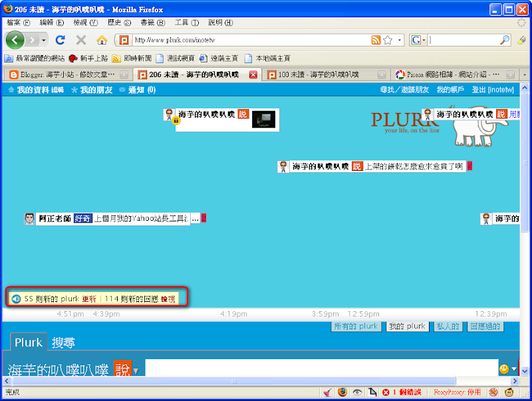Image resolution: width=532 pixels, height=401 pixels.
Task: Open the 編輯 (Edit) menu
Action: click(52, 23)
